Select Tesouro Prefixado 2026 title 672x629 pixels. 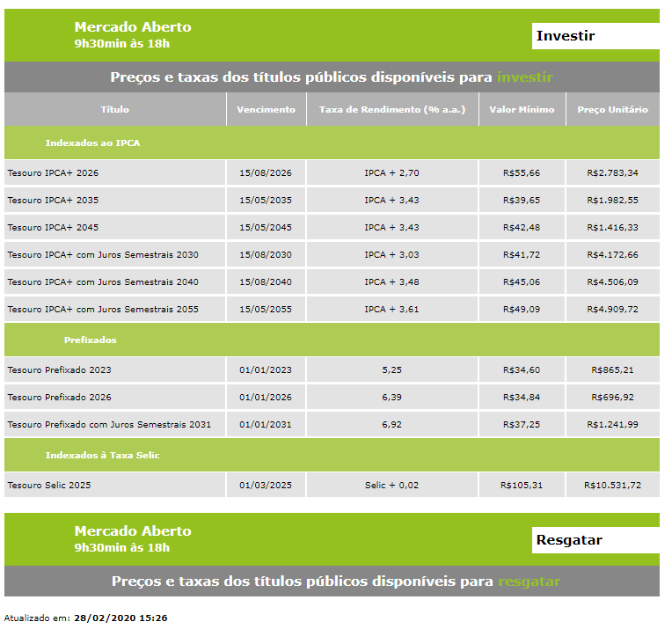coord(59,398)
